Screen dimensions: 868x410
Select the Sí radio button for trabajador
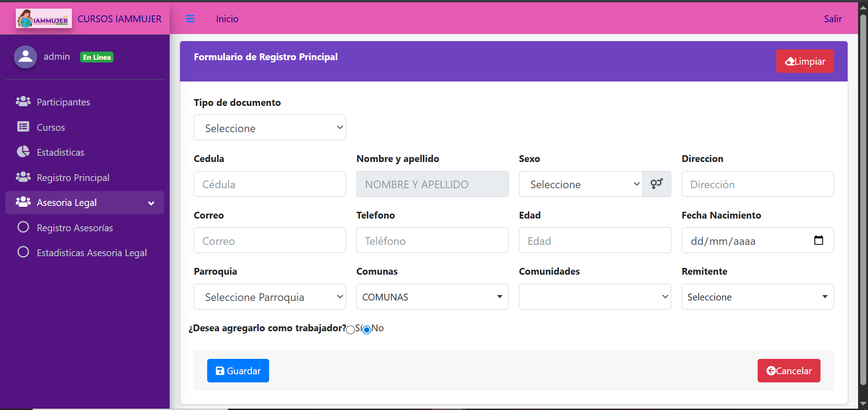click(x=351, y=330)
